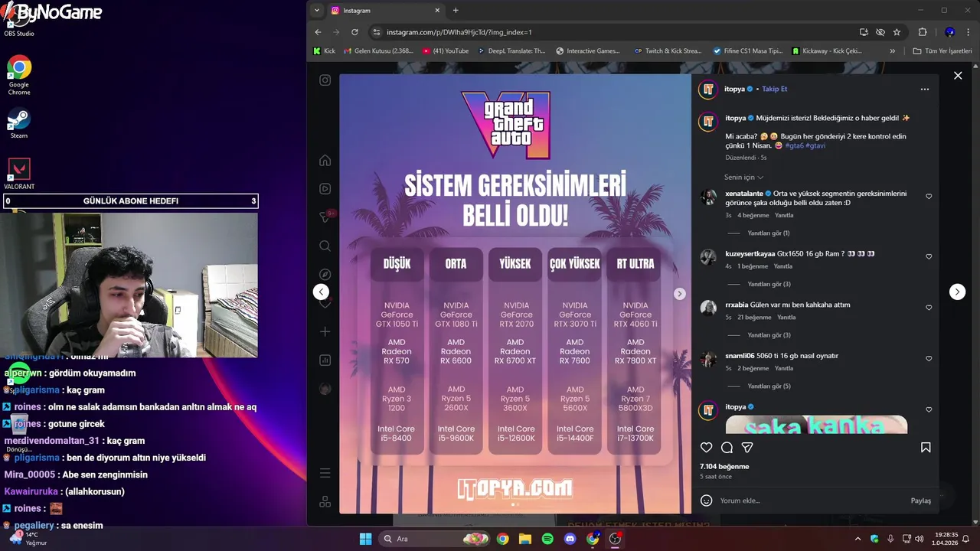Viewport: 980px width, 551px height.
Task: Reload the page in Chrome
Action: pos(354,32)
